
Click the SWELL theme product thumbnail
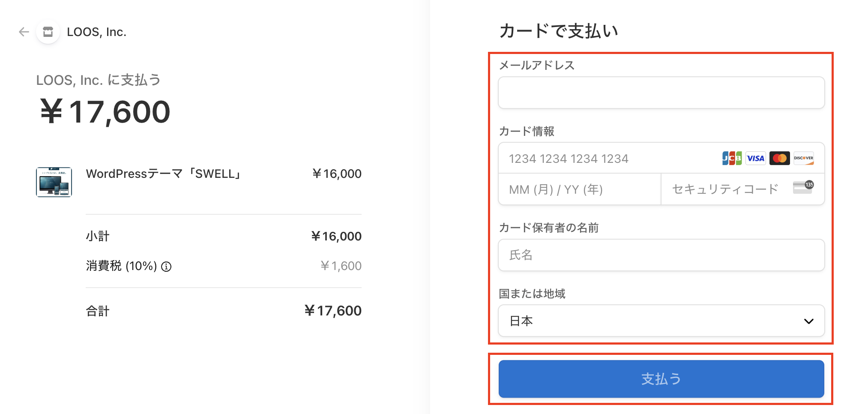(54, 182)
